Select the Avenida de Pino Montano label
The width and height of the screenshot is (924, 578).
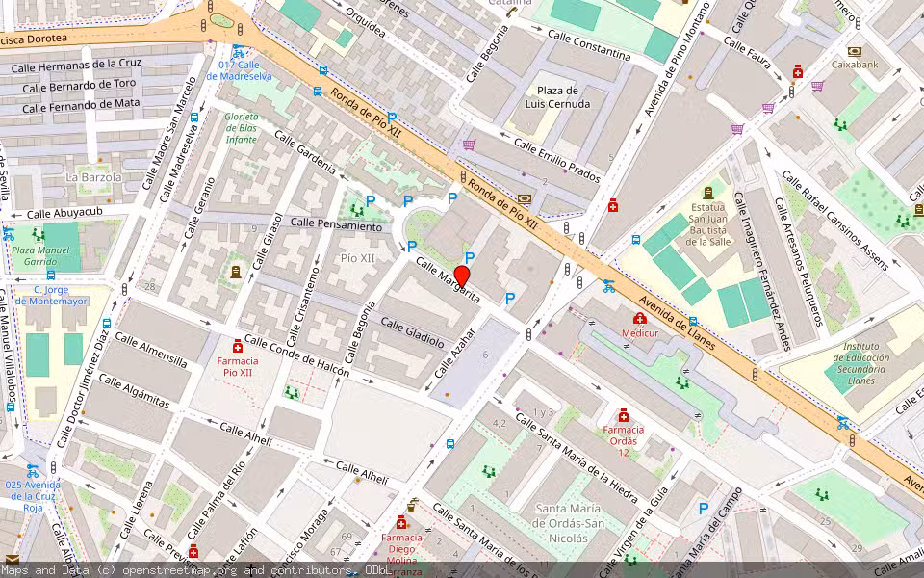(x=677, y=60)
